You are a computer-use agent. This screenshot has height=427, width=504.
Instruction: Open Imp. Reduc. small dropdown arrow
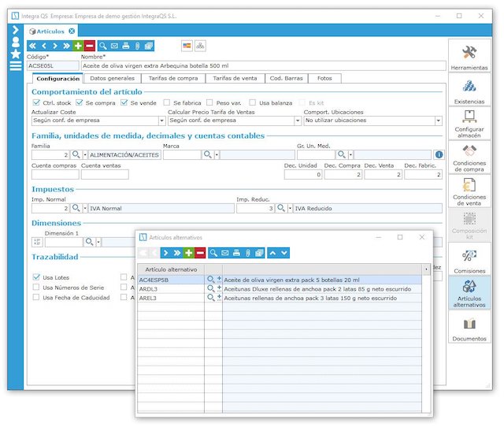(290, 208)
